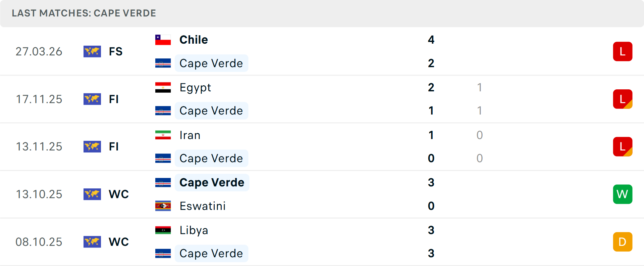Click the orange D result badge

(623, 242)
